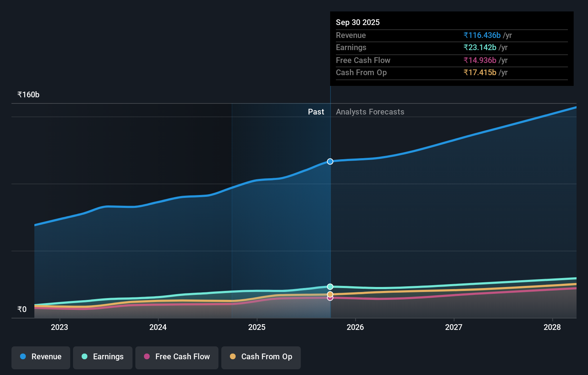Click the Sep 30 2025 tooltip header
Screen dimensions: 588x375
358,22
